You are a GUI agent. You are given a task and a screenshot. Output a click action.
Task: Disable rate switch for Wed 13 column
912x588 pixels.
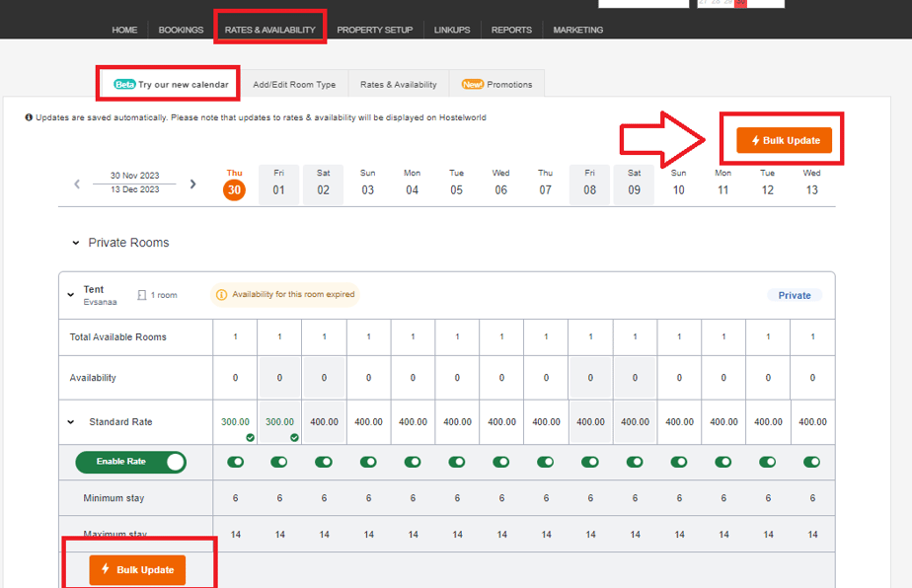[x=812, y=462]
